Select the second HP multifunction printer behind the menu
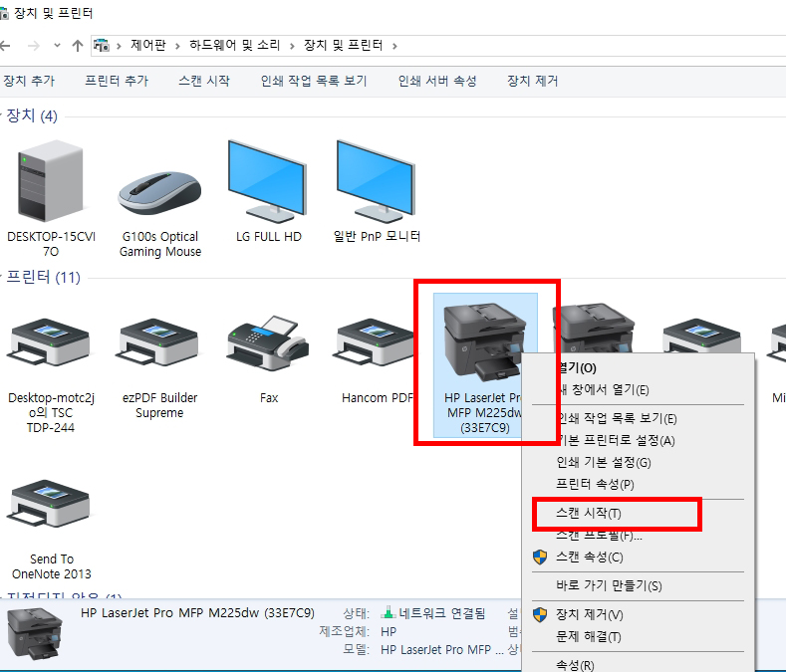The width and height of the screenshot is (786, 672). pyautogui.click(x=594, y=327)
